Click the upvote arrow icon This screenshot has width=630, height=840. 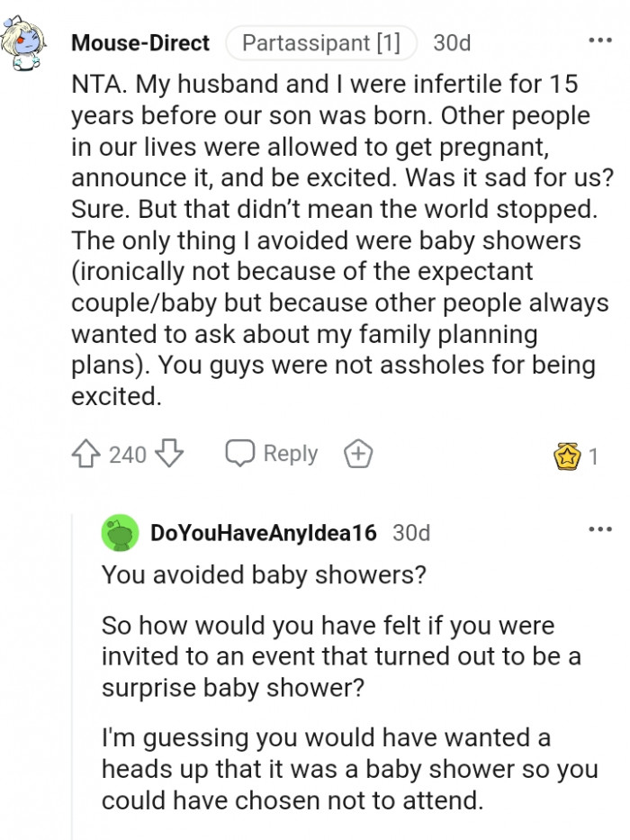pyautogui.click(x=85, y=454)
